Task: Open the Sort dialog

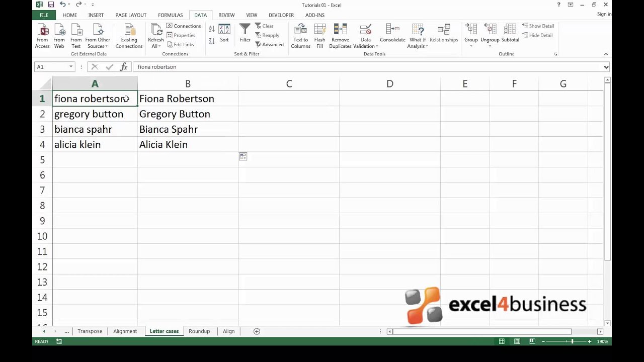Action: [224, 33]
